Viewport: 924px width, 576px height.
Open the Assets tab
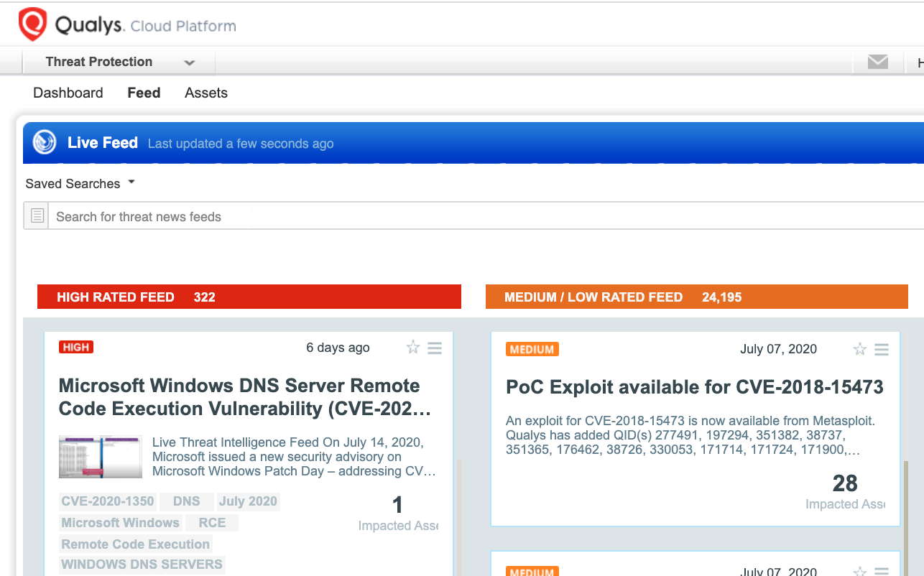pos(205,93)
